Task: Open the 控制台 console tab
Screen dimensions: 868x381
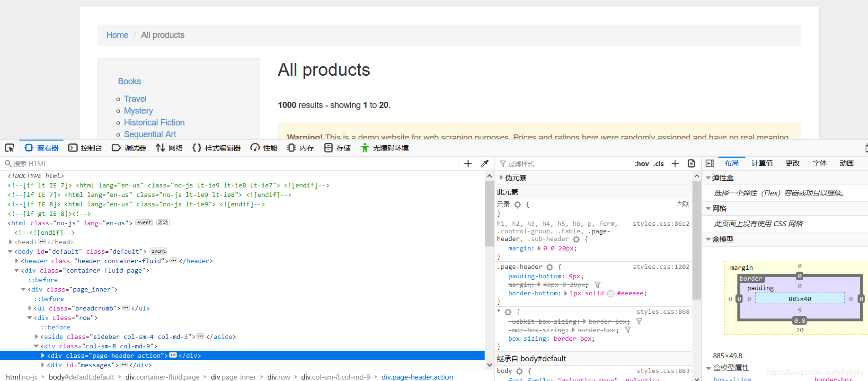Action: coord(86,148)
